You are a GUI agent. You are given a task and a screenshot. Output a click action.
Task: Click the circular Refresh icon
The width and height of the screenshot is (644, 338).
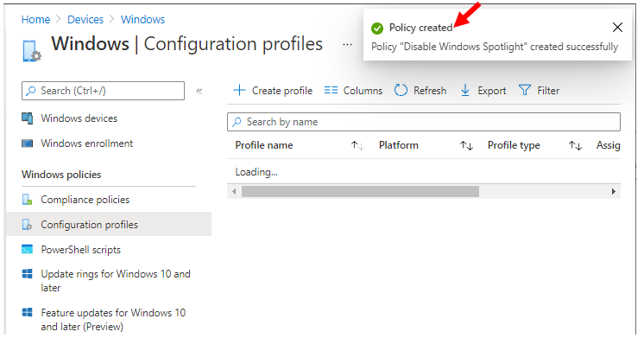(401, 90)
